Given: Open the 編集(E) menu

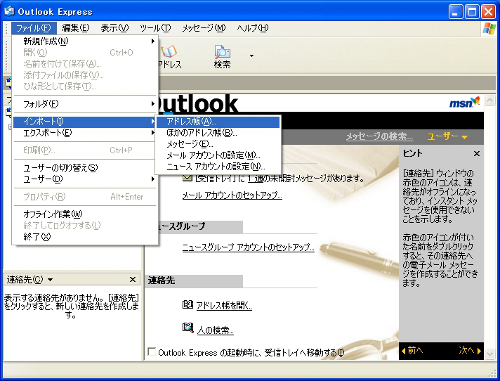Looking at the screenshot, I should [76, 28].
